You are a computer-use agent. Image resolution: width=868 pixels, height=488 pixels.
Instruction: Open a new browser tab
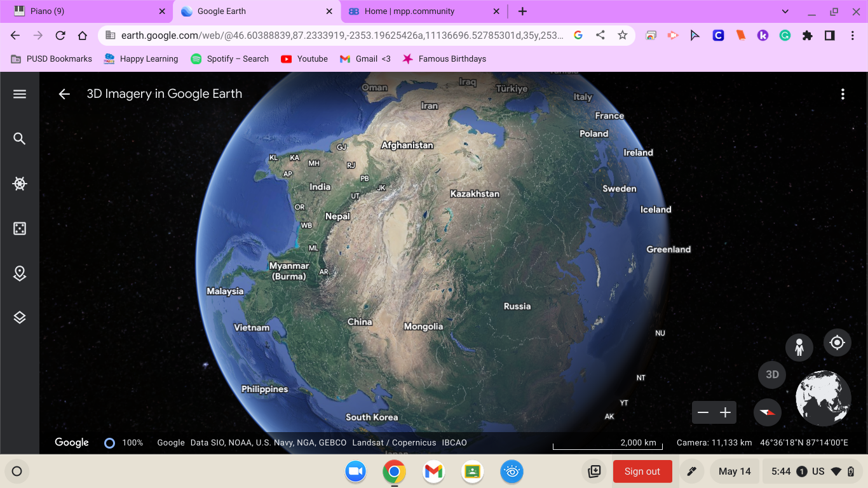point(522,11)
